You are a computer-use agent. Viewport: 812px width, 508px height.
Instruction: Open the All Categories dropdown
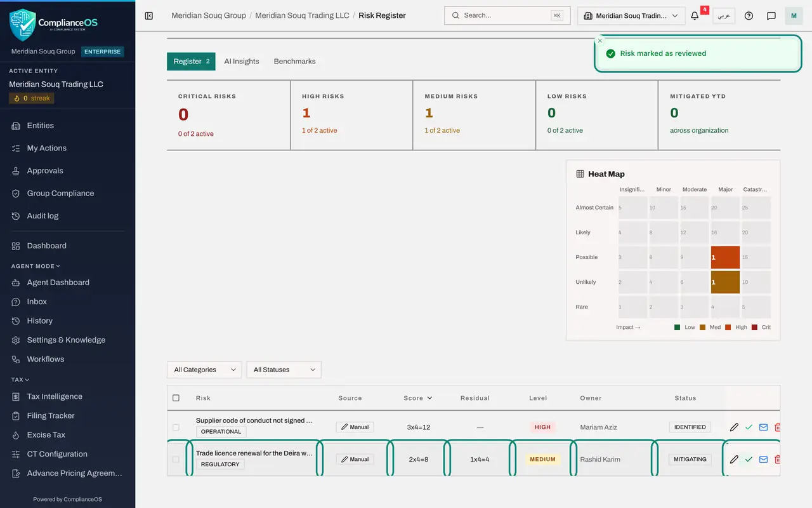coord(204,370)
